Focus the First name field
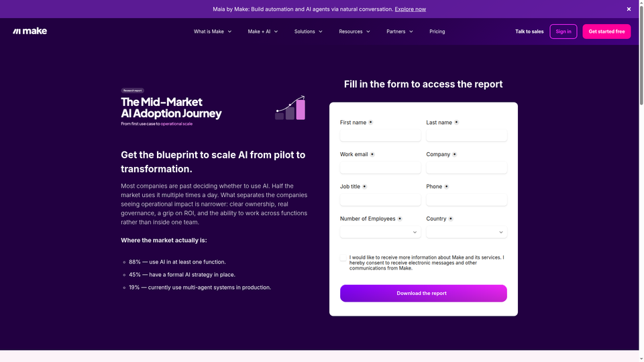 pyautogui.click(x=380, y=135)
